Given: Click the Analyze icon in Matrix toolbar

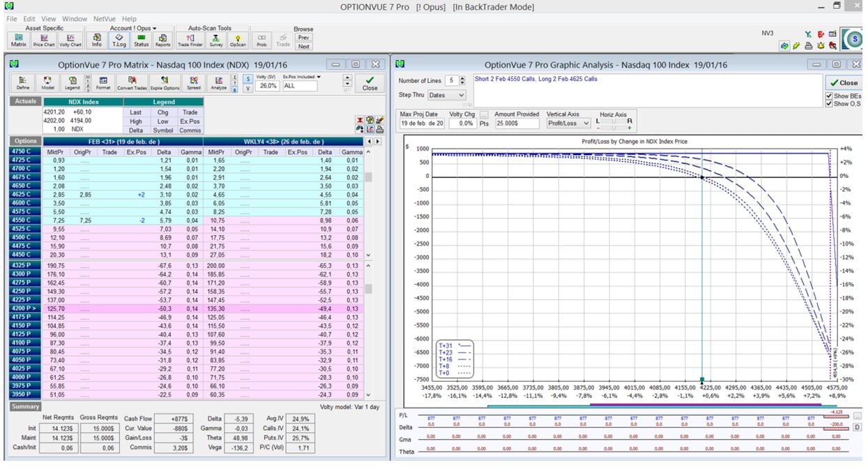Looking at the screenshot, I should 218,83.
